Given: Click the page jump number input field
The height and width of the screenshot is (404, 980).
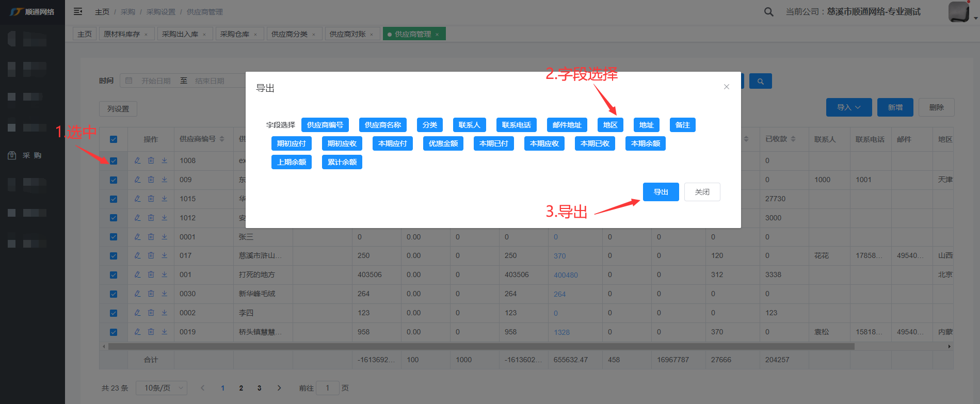Looking at the screenshot, I should click(327, 388).
